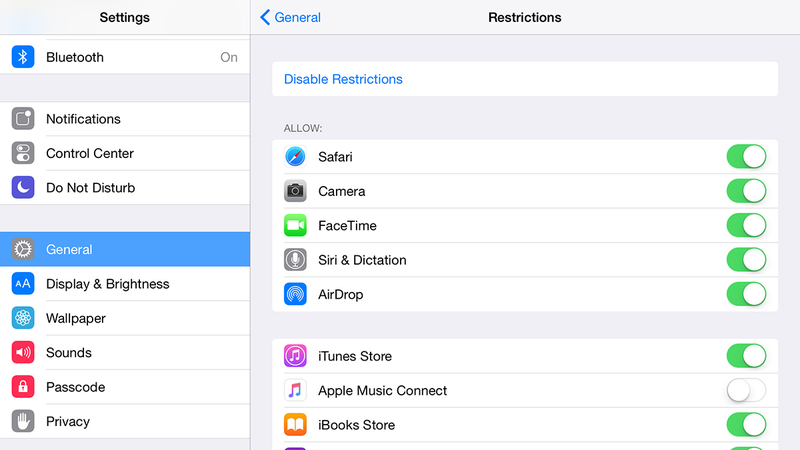The height and width of the screenshot is (450, 800).
Task: Tap the "Settings" sidebar title
Action: tap(124, 17)
